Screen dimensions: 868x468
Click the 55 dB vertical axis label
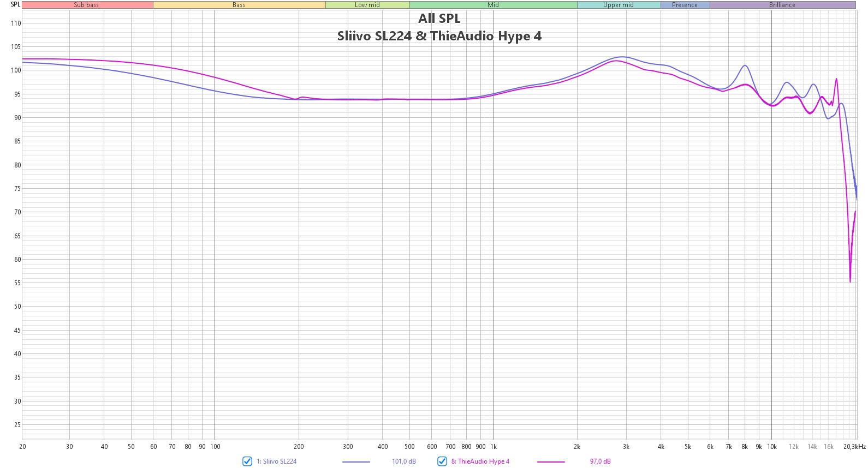[17, 283]
